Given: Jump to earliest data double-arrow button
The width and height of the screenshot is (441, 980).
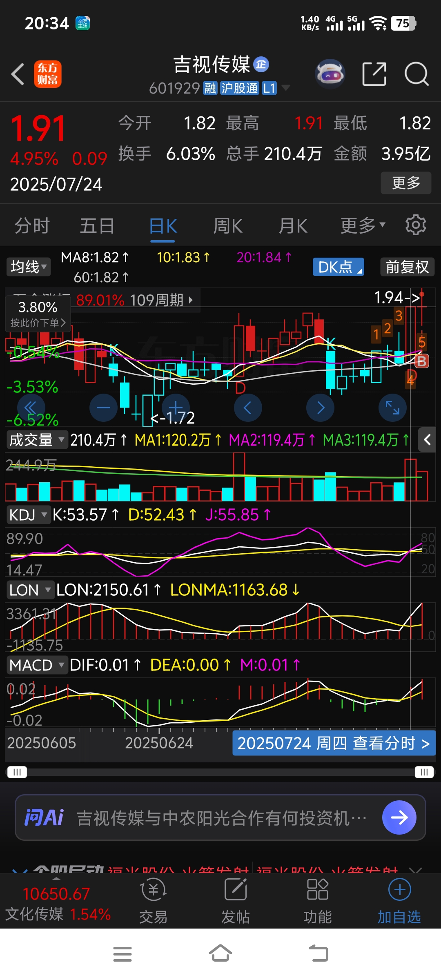Looking at the screenshot, I should [x=31, y=408].
